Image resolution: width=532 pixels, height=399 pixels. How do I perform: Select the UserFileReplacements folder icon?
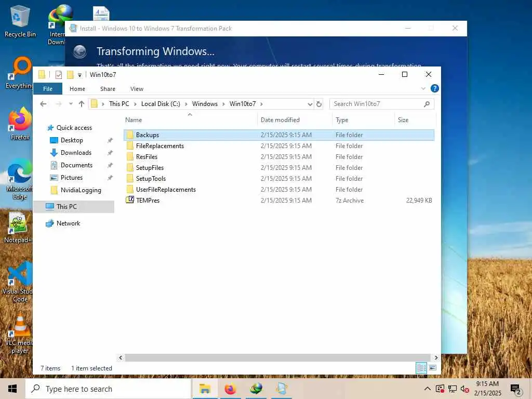point(130,189)
